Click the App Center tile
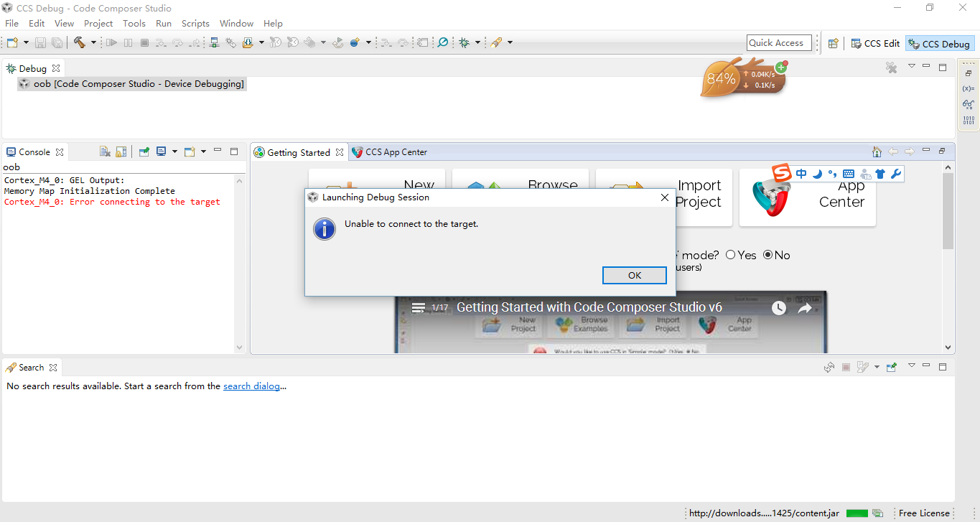 click(x=808, y=197)
